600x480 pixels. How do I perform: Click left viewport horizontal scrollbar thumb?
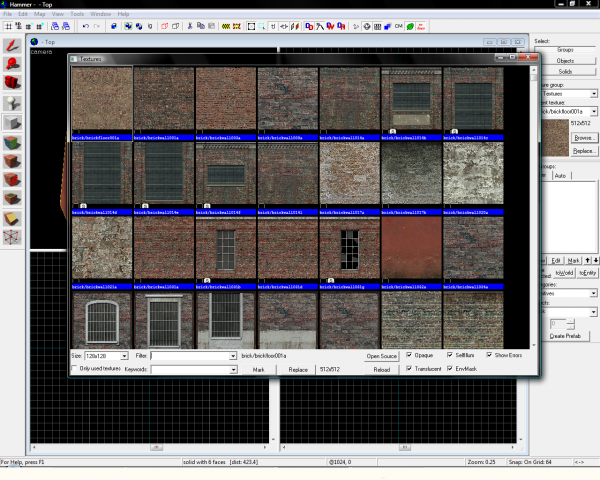tap(157, 447)
